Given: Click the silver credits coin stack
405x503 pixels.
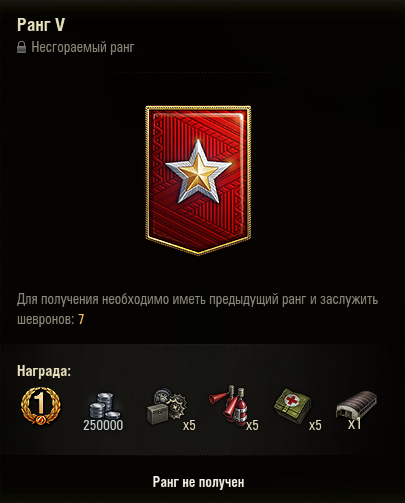Looking at the screenshot, I should click(104, 406).
